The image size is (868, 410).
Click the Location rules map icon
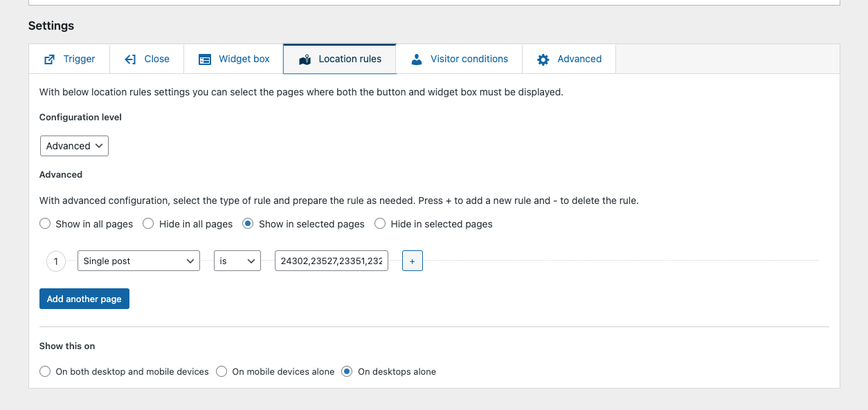(x=305, y=60)
